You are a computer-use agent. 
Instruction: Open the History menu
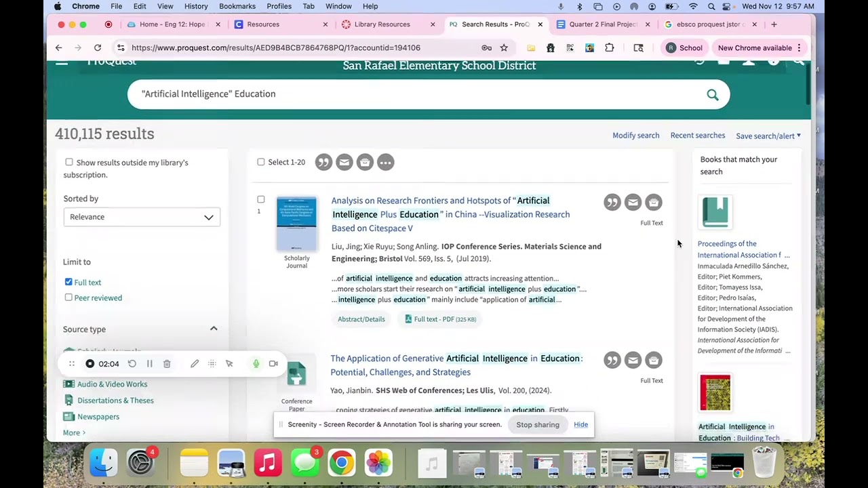tap(196, 6)
